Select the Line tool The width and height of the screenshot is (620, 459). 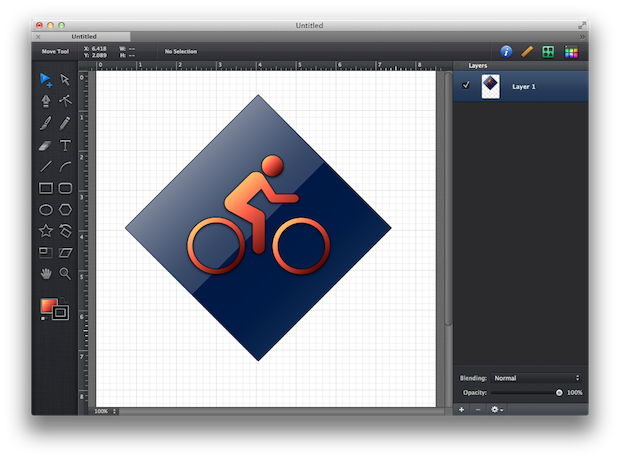coord(46,166)
